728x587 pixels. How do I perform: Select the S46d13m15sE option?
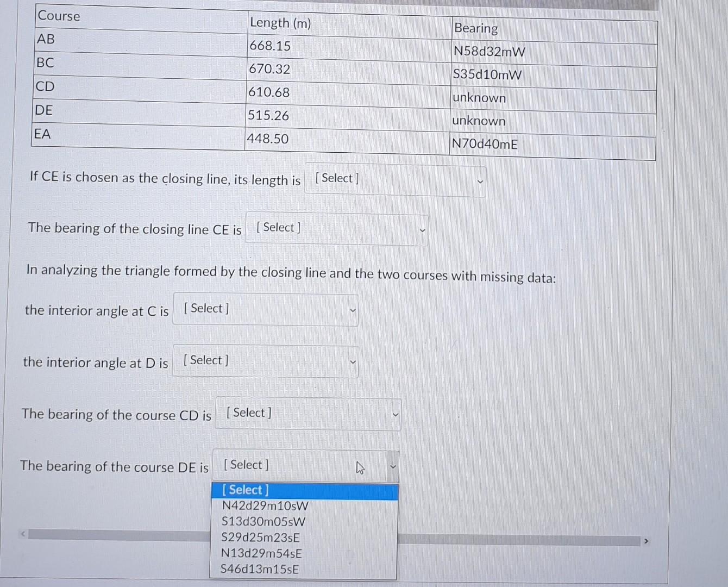[260, 569]
